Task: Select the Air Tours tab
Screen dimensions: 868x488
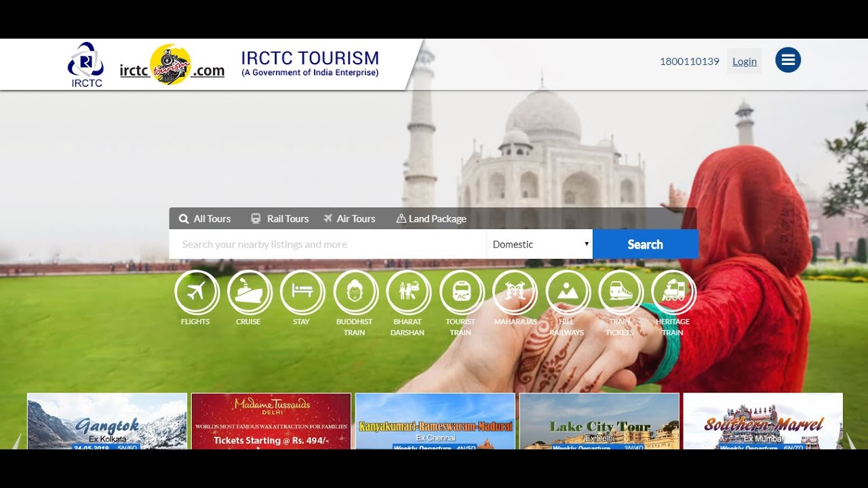Action: coord(349,219)
